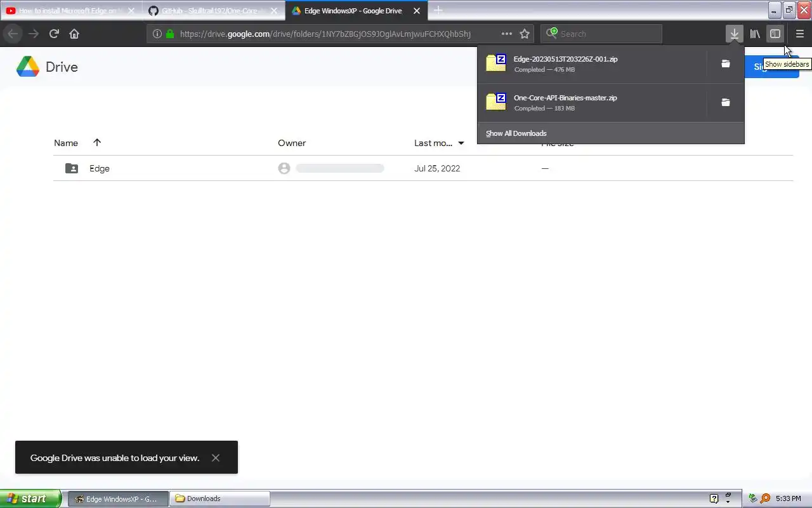Open the Edge-20230513T203226Z-001.zip download
The width and height of the screenshot is (812, 508).
(x=592, y=63)
